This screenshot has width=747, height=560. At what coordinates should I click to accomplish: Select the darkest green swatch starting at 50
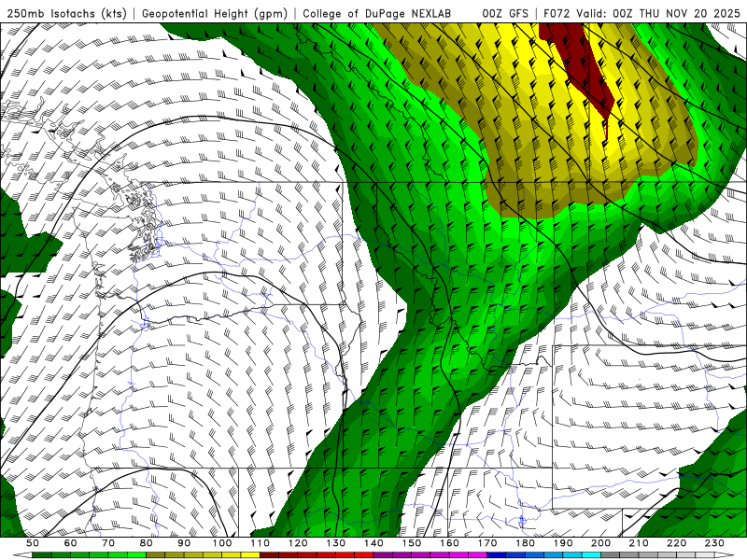[42, 555]
